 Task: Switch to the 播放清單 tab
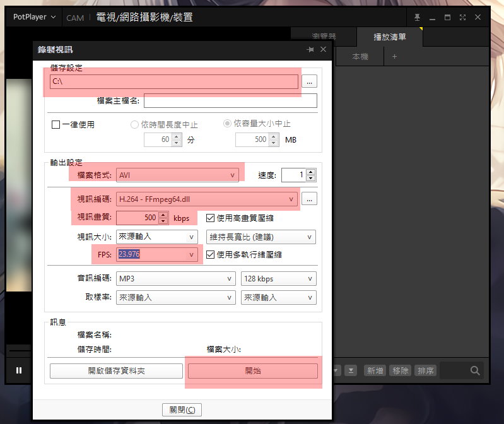tap(390, 37)
